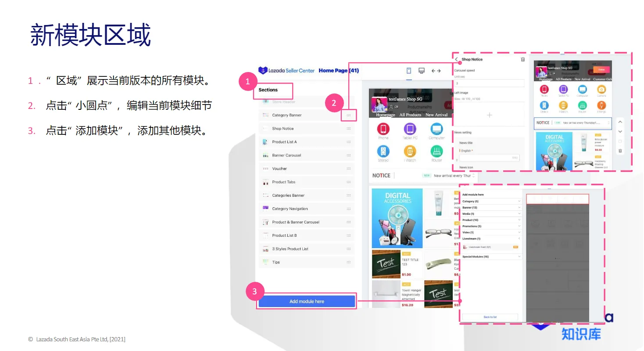Select the mobile preview icon in top toolbar
The width and height of the screenshot is (644, 351).
[408, 70]
